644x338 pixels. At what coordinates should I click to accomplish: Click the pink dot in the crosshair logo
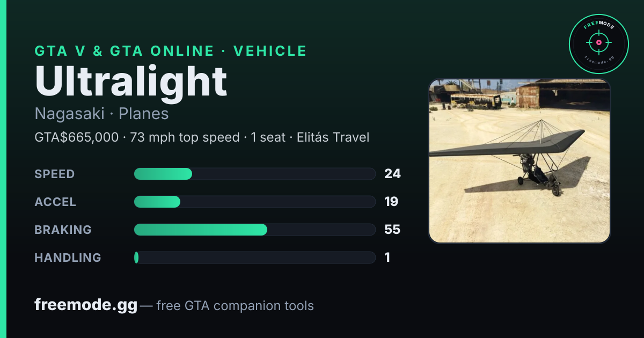pyautogui.click(x=598, y=42)
